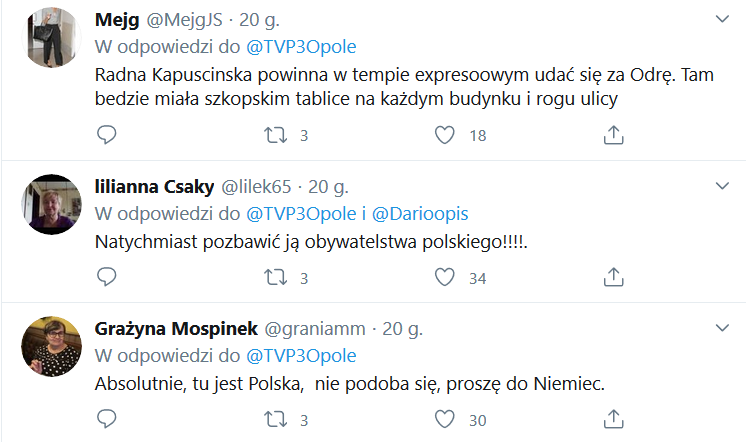Open dropdown arrow on Grażyna Mospinek's tweet

pos(722,328)
